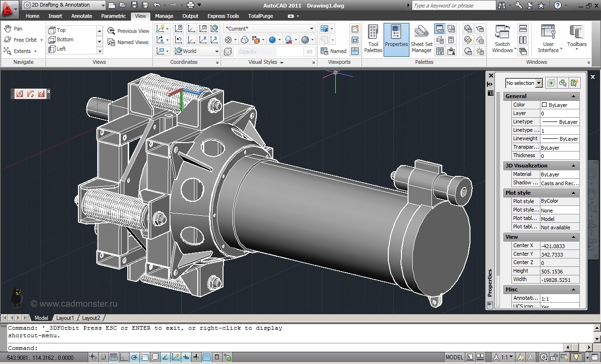
Task: Click the Switch Windows icon
Action: 502,39
